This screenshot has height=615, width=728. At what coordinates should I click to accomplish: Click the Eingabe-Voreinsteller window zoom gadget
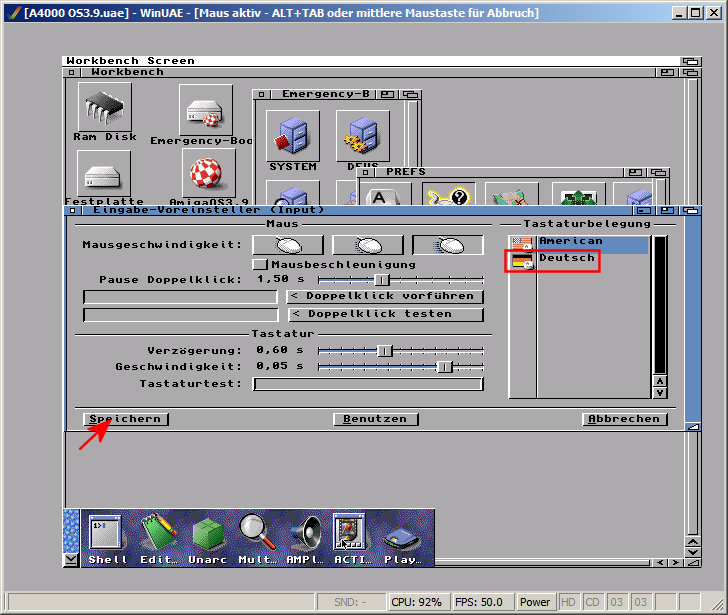tap(667, 211)
